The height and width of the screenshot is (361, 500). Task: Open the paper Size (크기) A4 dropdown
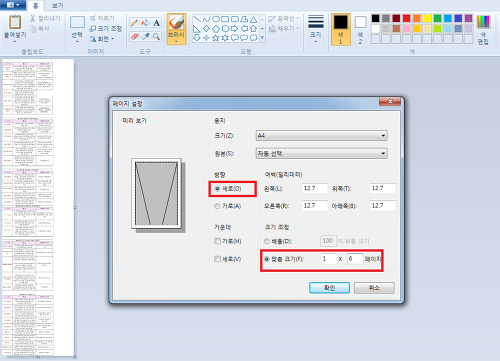tap(321, 135)
